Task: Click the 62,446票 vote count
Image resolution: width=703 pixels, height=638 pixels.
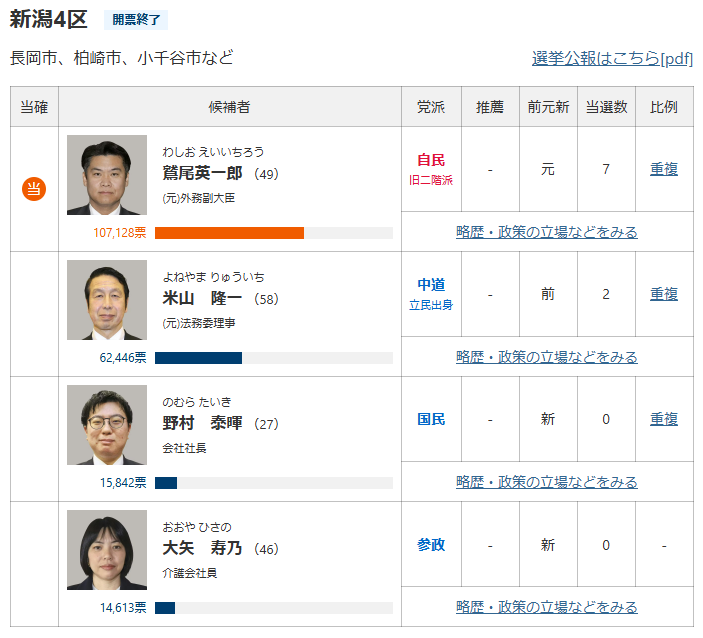Action: pyautogui.click(x=123, y=358)
